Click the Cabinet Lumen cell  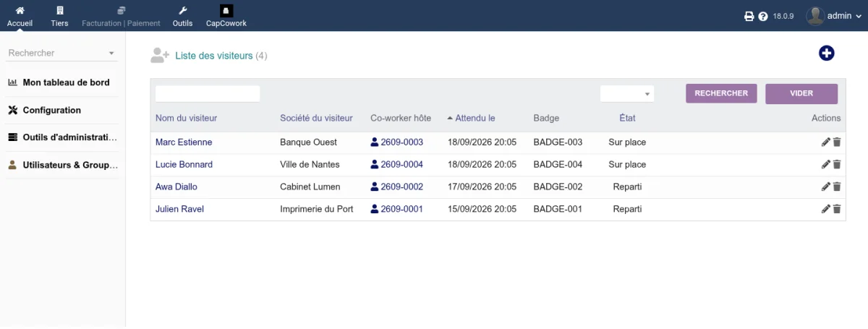pyautogui.click(x=311, y=187)
